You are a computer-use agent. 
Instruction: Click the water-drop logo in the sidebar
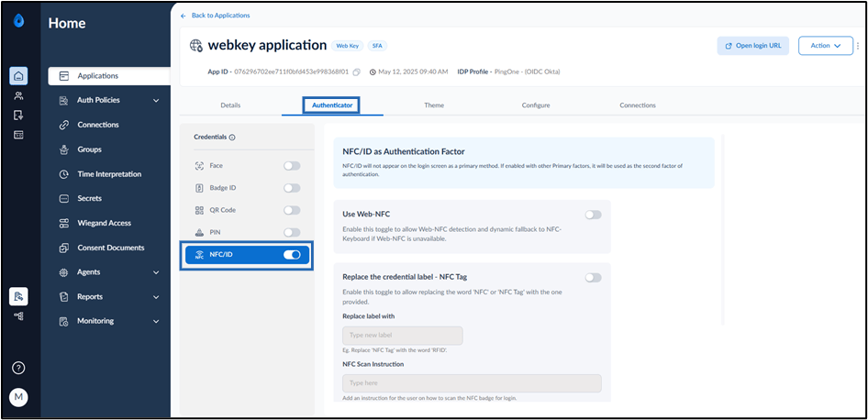pyautogui.click(x=19, y=22)
